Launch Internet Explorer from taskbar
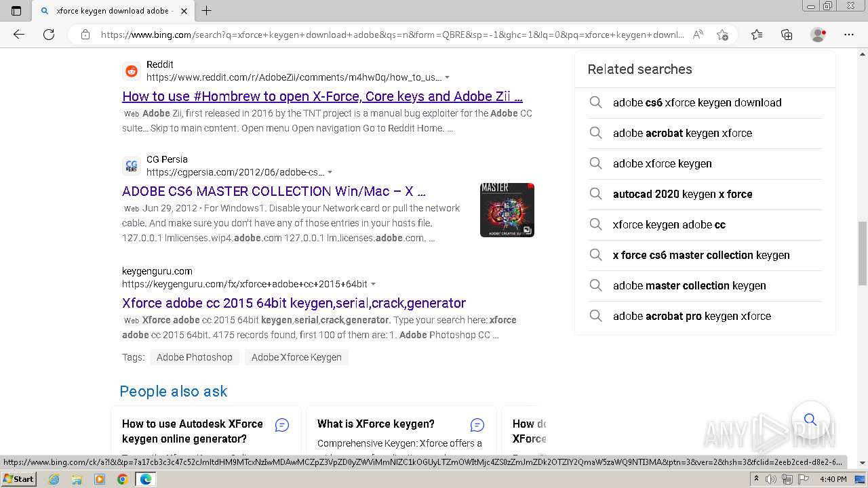Screen dimensions: 868x488 pos(54,479)
